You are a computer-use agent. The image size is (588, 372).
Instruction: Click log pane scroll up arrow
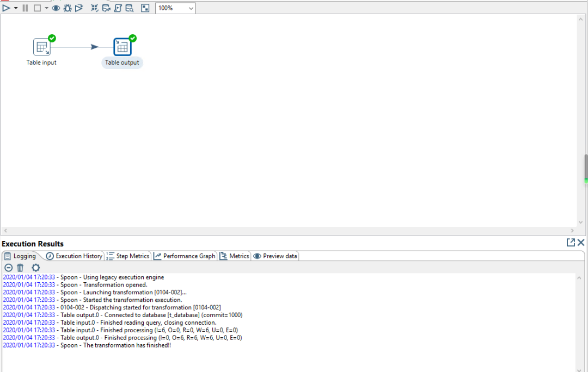coord(579,278)
